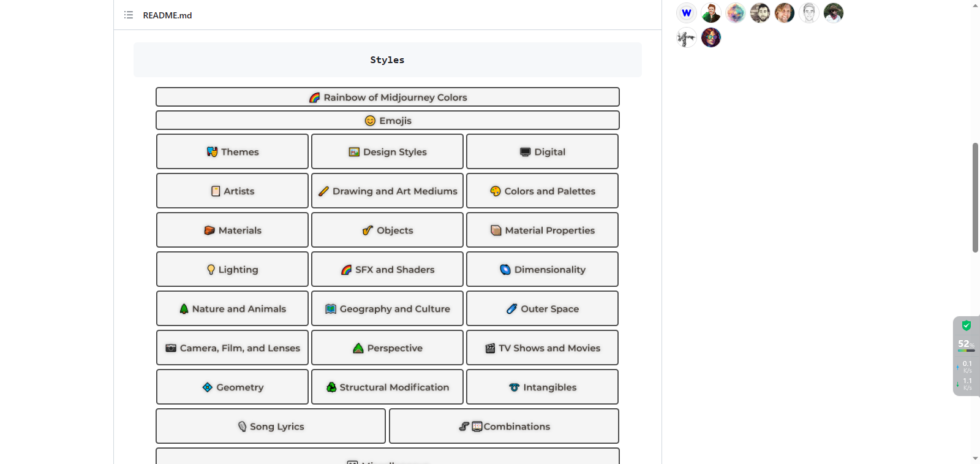Click the clapperboard icon beside TV Shows

490,348
